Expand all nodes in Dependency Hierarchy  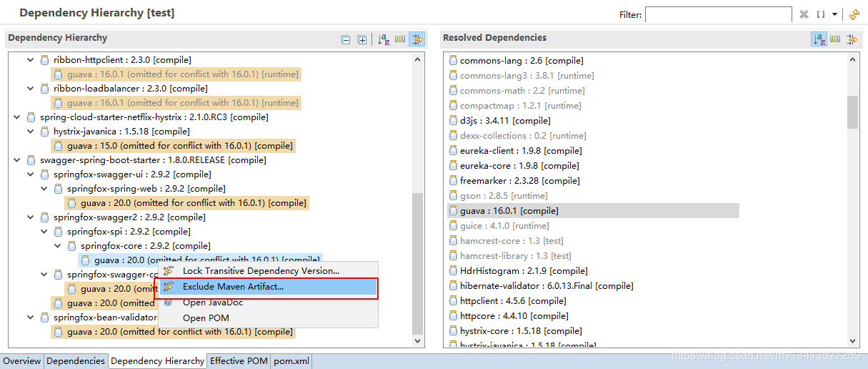[x=362, y=40]
